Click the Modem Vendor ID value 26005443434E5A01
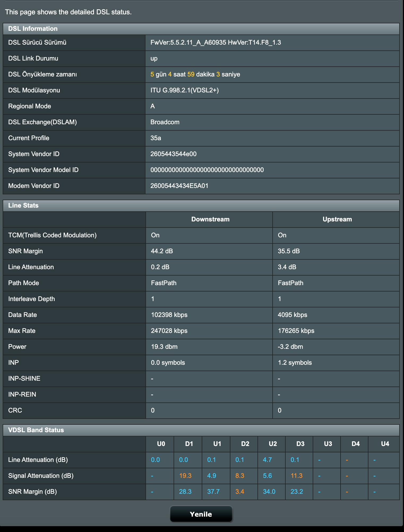The width and height of the screenshot is (404, 532). [x=179, y=186]
